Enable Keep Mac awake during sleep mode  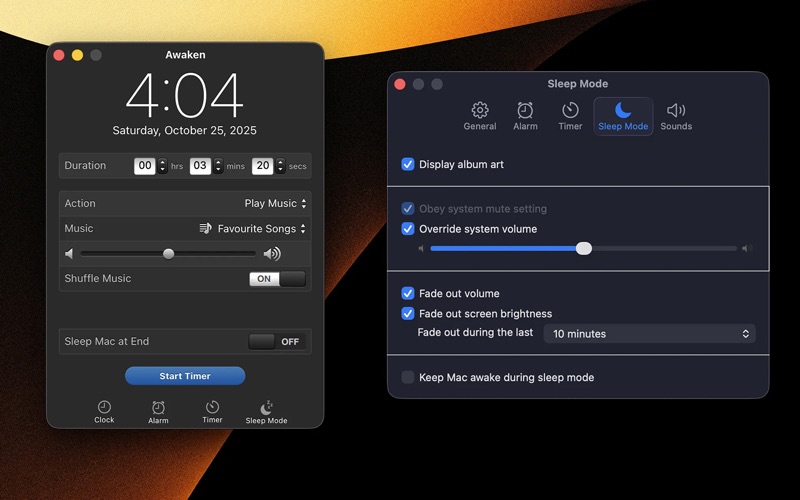(x=408, y=377)
